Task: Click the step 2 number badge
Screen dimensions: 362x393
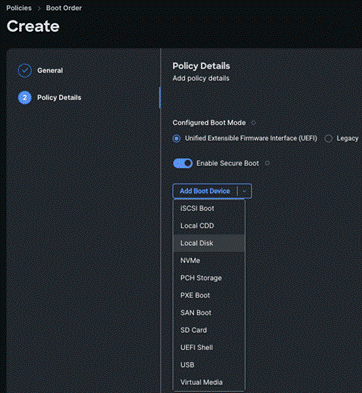Action: (25, 98)
